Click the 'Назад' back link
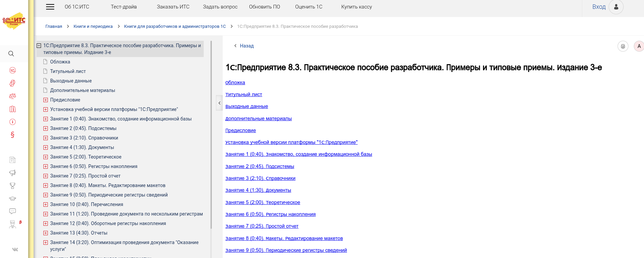 point(247,46)
